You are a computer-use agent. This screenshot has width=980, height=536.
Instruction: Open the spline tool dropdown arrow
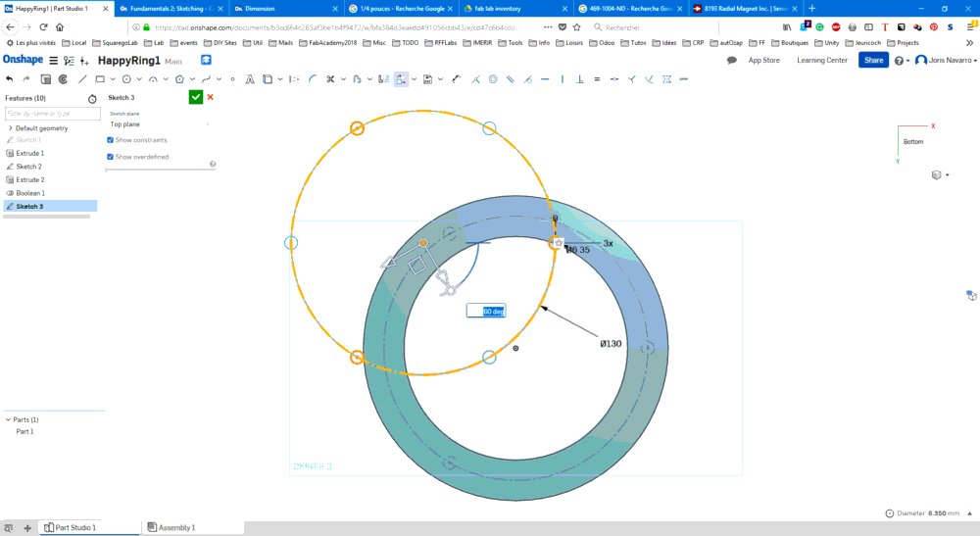(219, 79)
